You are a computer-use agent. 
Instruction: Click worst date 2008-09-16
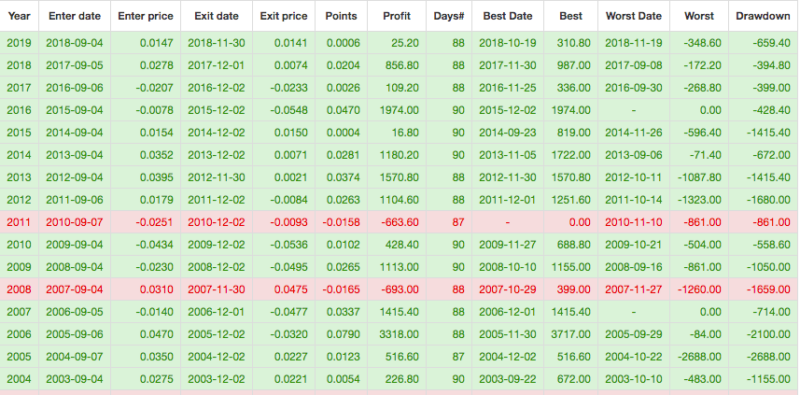tap(634, 267)
